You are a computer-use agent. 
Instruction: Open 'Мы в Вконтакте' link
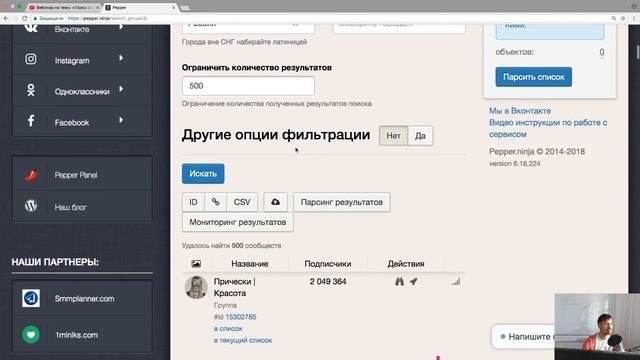[x=520, y=111]
